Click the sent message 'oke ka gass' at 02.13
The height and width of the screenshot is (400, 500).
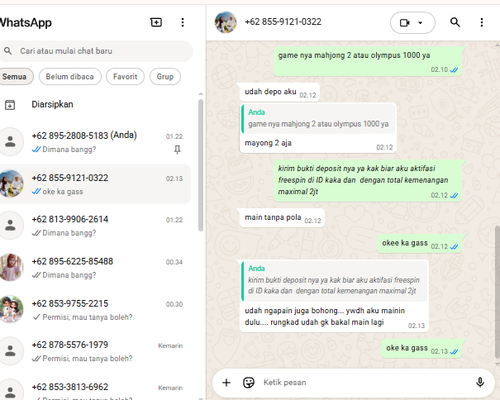[x=421, y=349]
